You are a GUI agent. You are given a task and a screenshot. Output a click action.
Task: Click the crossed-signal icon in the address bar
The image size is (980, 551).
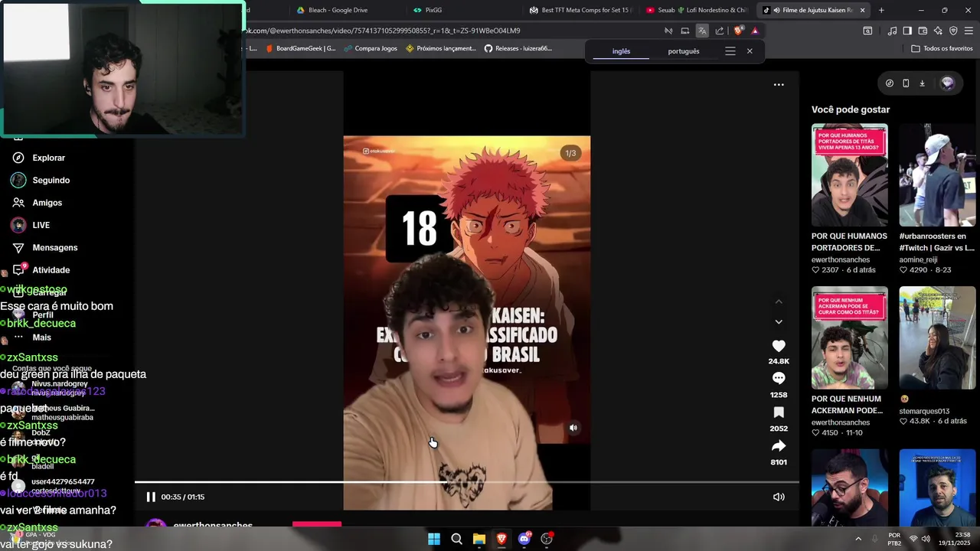click(x=668, y=31)
